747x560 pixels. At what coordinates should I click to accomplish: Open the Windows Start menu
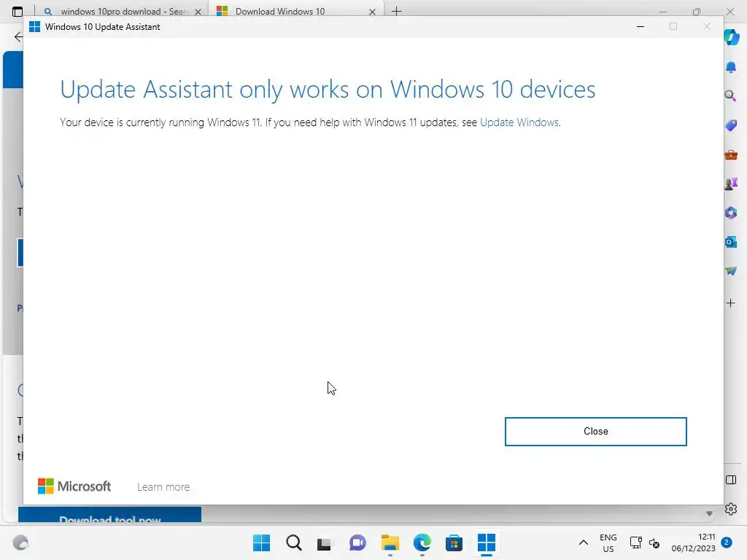point(262,542)
